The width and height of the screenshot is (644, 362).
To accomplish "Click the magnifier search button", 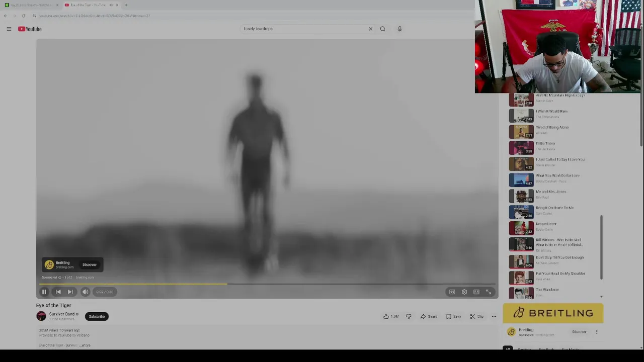I will click(383, 29).
